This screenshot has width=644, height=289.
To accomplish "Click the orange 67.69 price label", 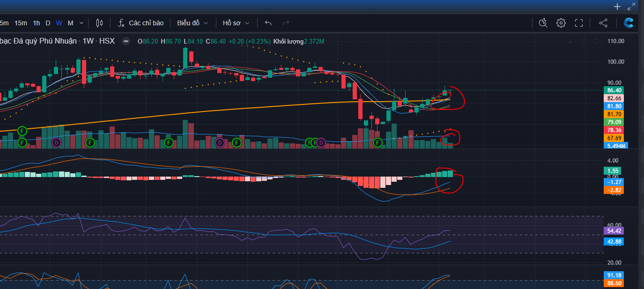I will click(x=614, y=138).
